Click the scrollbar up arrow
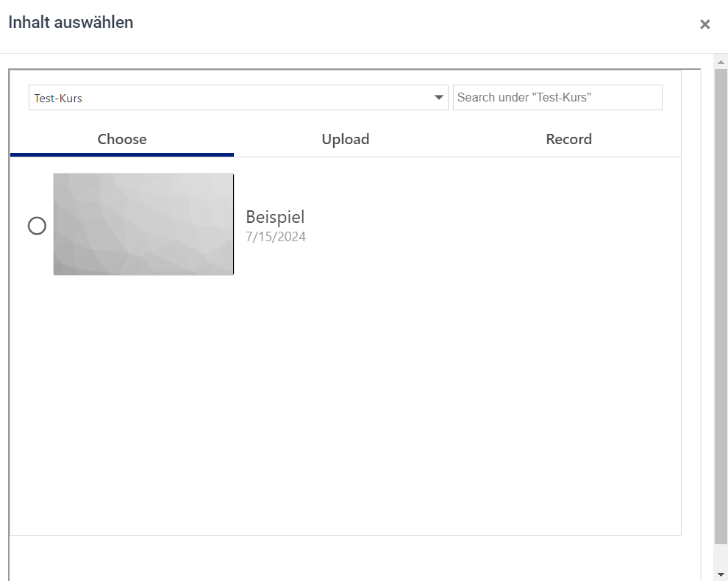Viewport: 728px width, 581px height. pyautogui.click(x=721, y=63)
